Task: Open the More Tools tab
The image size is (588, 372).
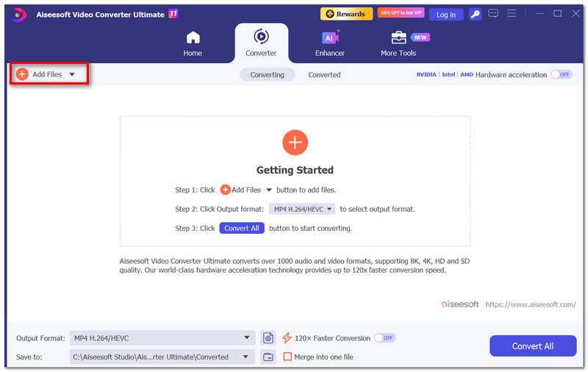Action: [x=398, y=43]
